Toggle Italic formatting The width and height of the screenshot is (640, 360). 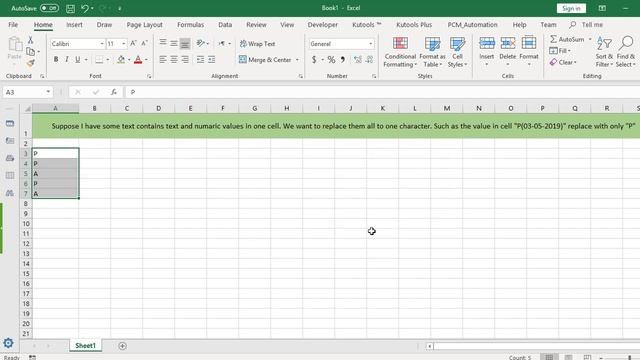[x=67, y=60]
